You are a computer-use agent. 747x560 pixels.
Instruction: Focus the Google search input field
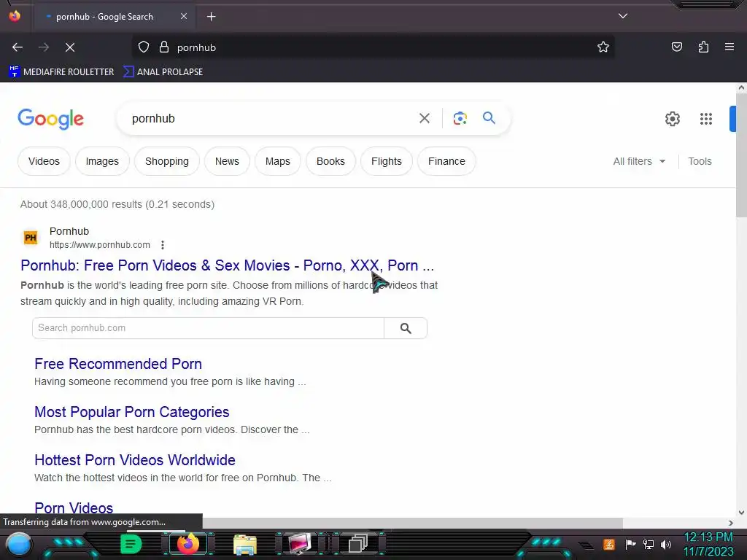[271, 118]
